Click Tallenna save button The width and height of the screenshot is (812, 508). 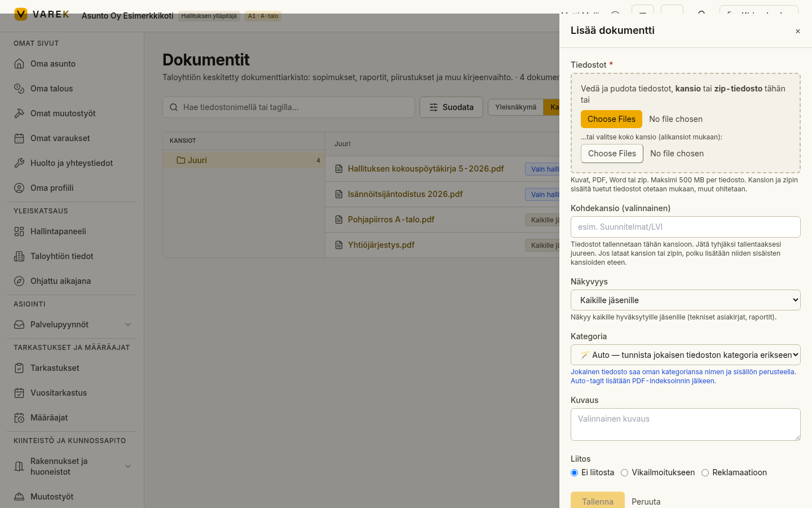click(x=598, y=501)
